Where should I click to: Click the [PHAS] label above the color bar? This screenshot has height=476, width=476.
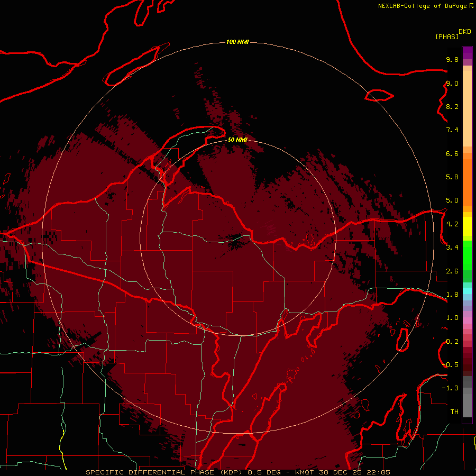[x=447, y=36]
